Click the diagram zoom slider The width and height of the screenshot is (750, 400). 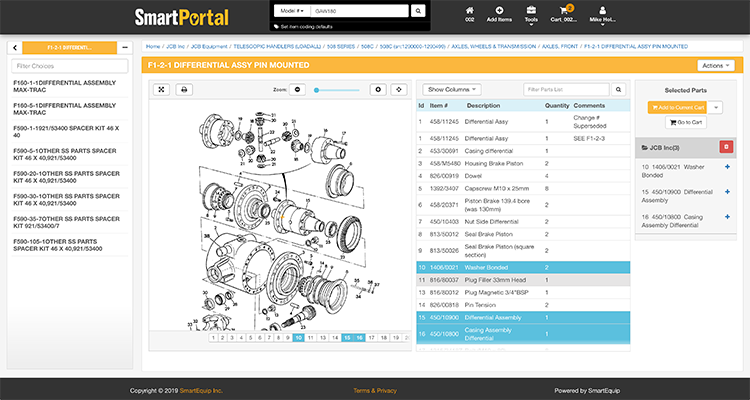pyautogui.click(x=338, y=89)
